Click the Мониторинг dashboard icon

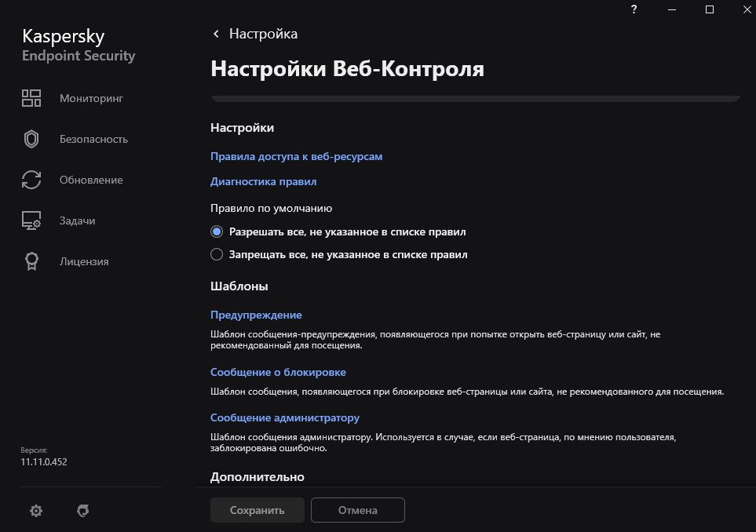tap(31, 98)
